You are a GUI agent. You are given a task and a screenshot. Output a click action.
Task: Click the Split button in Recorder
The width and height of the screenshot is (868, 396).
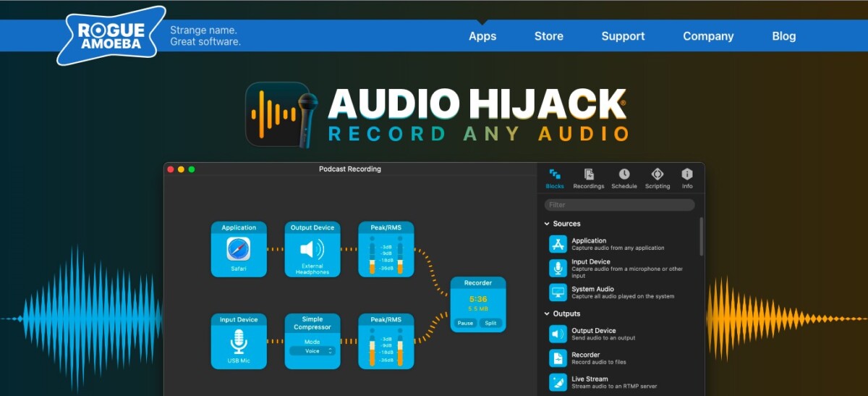(x=490, y=323)
